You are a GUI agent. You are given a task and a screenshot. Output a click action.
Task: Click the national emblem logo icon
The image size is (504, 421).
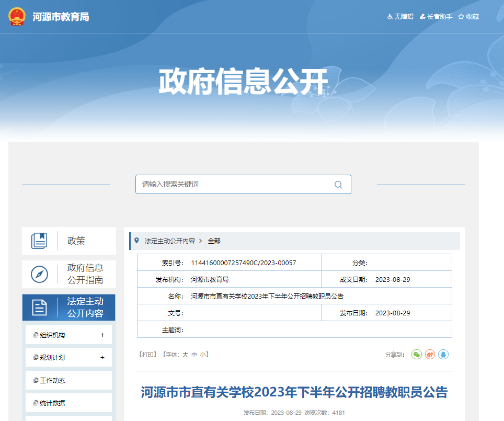tap(17, 16)
